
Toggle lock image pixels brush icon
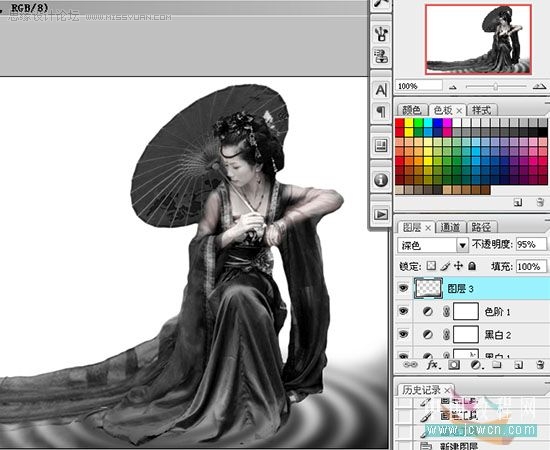[445, 266]
